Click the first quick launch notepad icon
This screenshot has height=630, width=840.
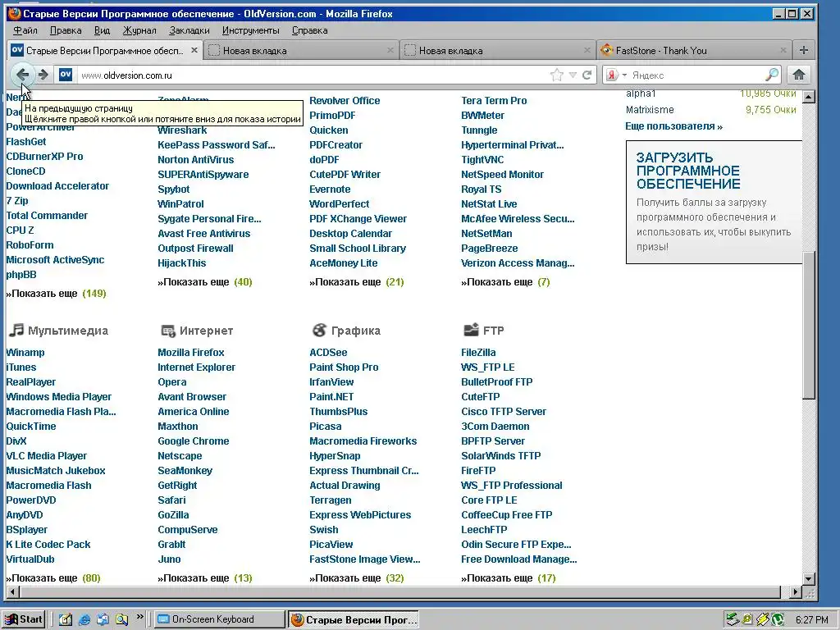click(x=66, y=619)
